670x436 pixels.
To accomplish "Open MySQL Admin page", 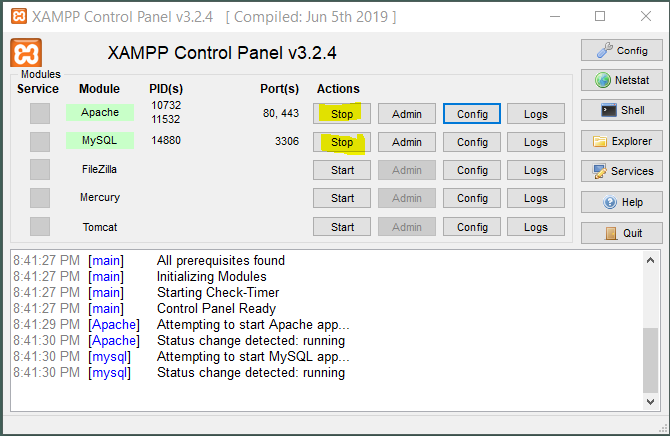I will point(407,142).
